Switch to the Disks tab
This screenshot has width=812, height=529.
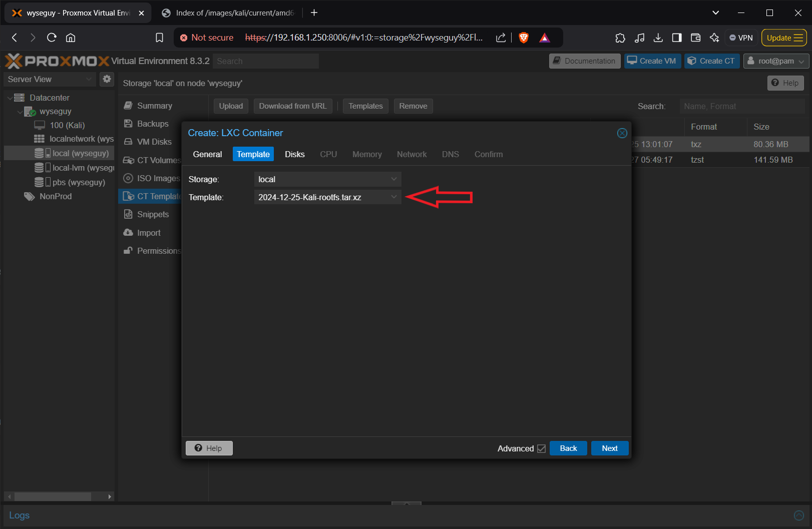295,154
